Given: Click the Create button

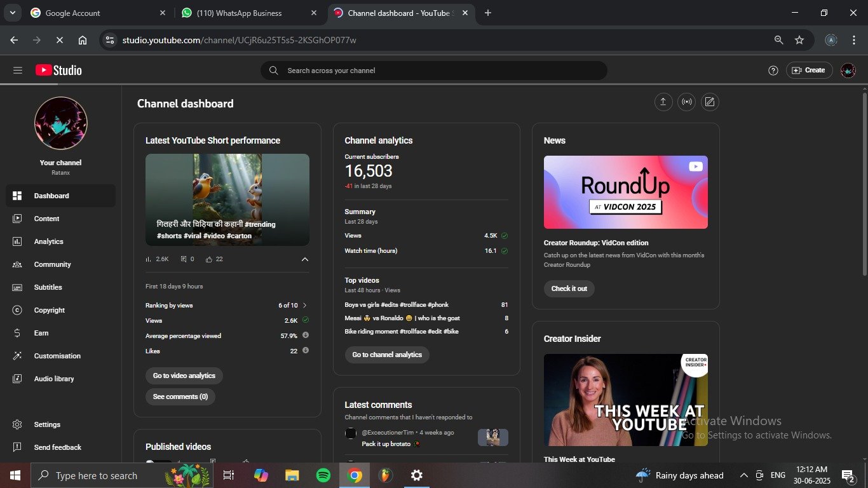Looking at the screenshot, I should (809, 71).
